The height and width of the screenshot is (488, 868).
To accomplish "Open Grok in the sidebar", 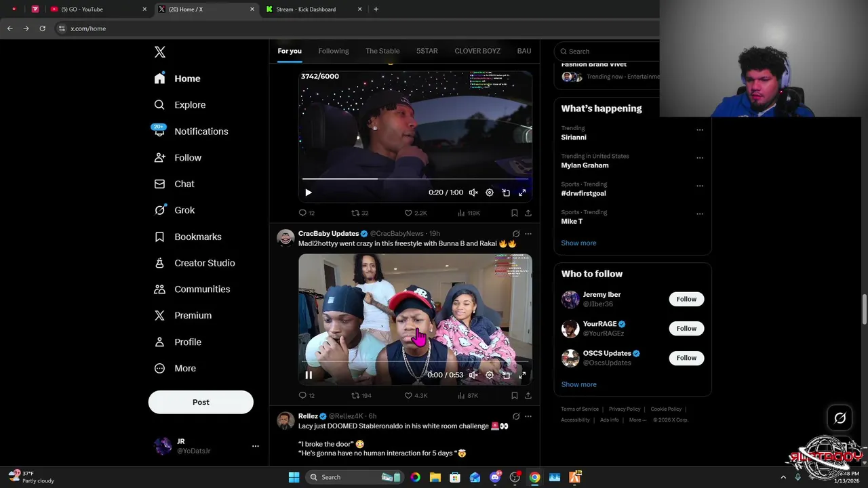I will click(174, 210).
